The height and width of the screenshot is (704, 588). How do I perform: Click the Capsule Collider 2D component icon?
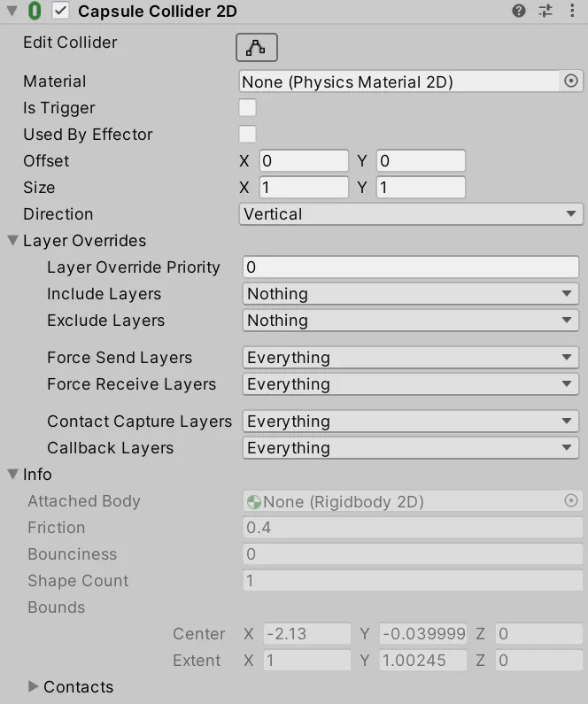tap(35, 12)
